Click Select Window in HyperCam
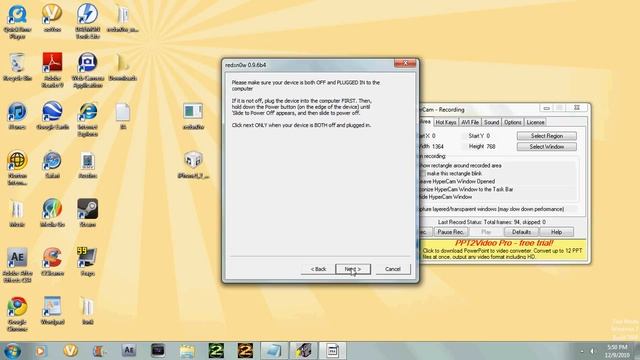 [547, 147]
